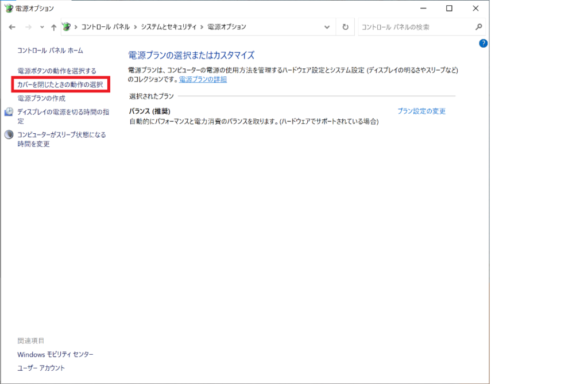Close the 電源オプション window
Image resolution: width=588 pixels, height=384 pixels.
click(475, 8)
